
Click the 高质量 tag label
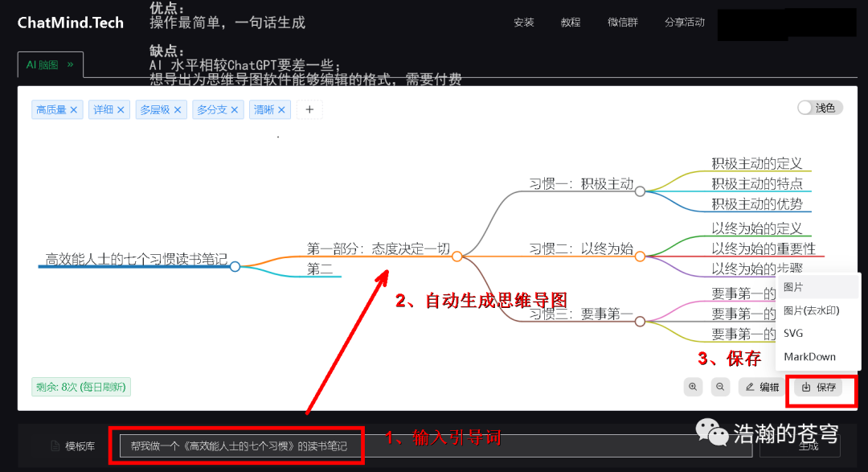(x=51, y=109)
